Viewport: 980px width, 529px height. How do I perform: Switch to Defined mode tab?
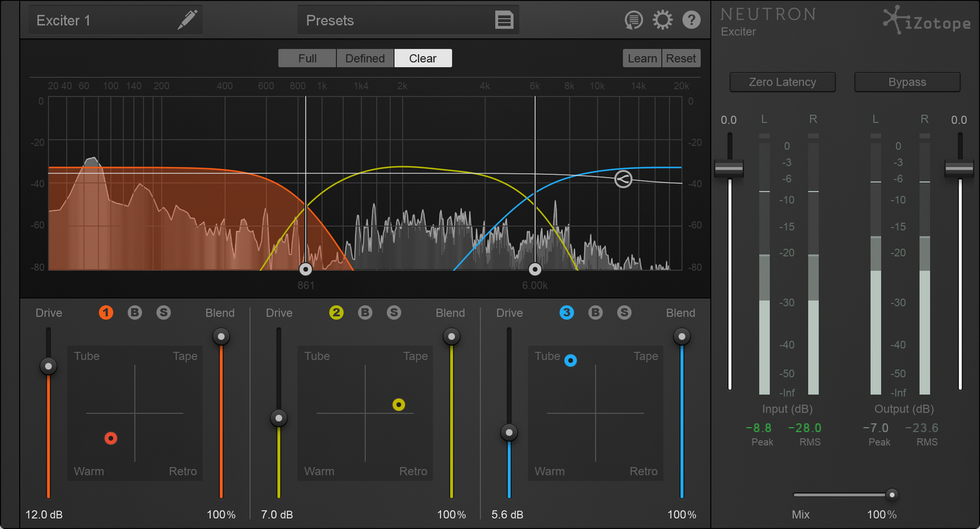365,58
